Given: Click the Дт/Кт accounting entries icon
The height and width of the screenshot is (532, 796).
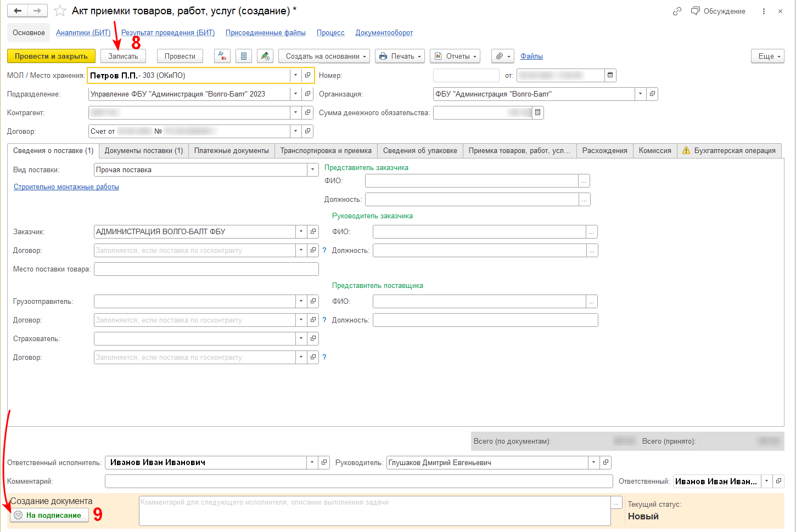Looking at the screenshot, I should click(222, 56).
